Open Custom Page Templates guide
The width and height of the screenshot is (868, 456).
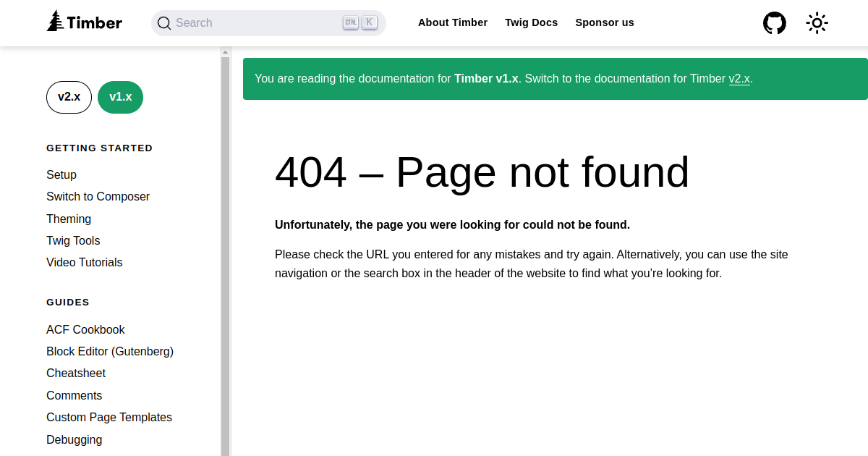pos(109,418)
